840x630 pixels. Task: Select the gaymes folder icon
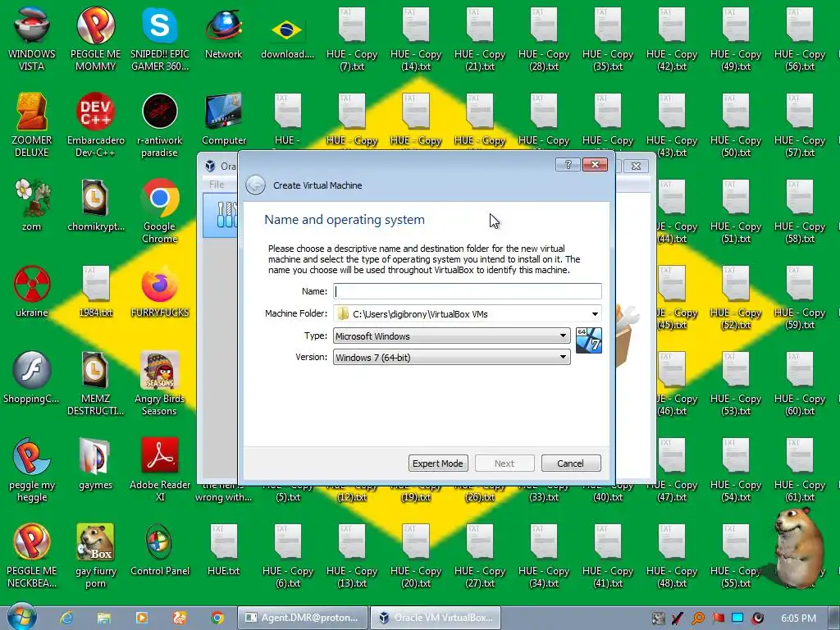point(95,464)
